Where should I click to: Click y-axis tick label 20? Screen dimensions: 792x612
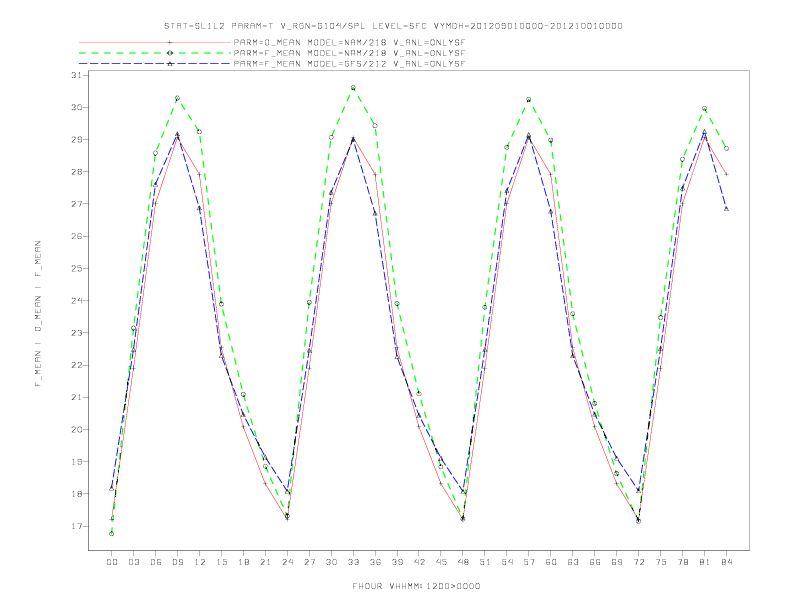76,430
